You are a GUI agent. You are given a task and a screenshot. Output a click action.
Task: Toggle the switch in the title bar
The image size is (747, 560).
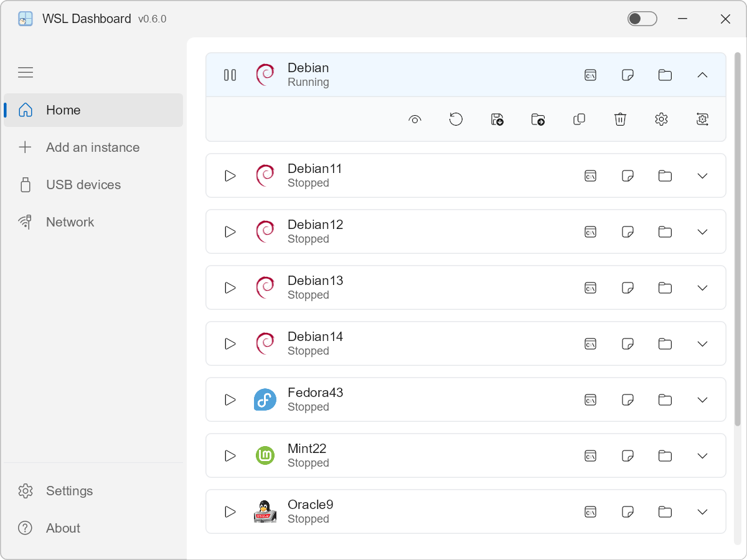click(x=642, y=19)
